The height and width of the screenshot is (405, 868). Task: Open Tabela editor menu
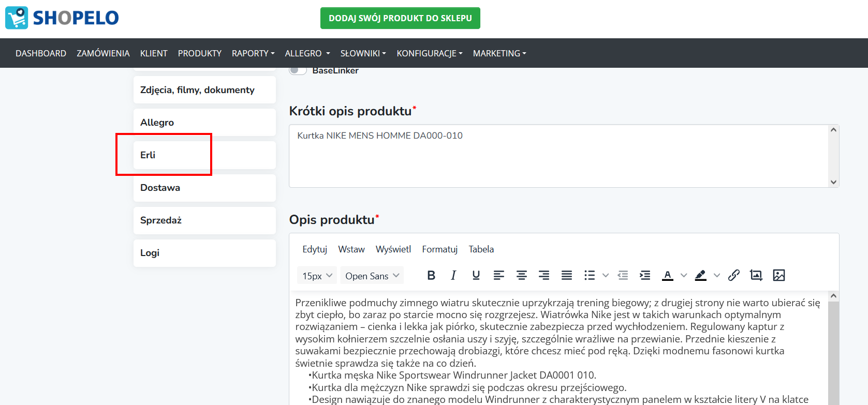tap(481, 249)
